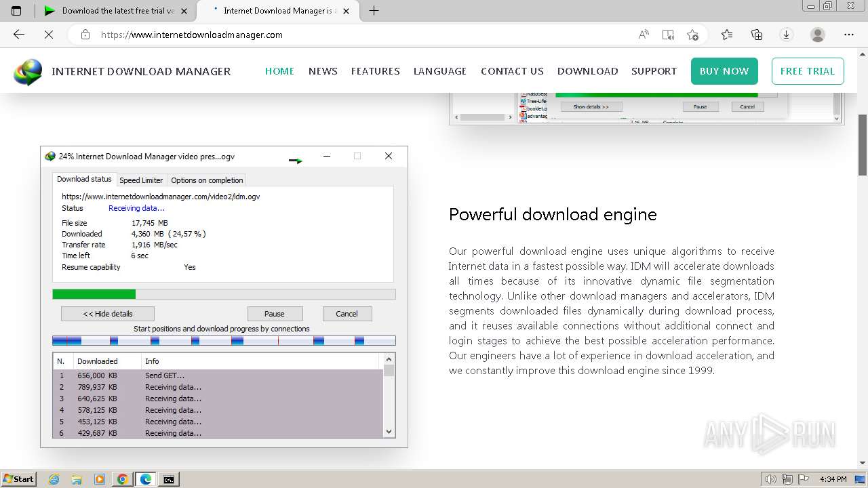Select connection row with 640,625 KB
Image resolution: width=868 pixels, height=488 pixels.
218,399
